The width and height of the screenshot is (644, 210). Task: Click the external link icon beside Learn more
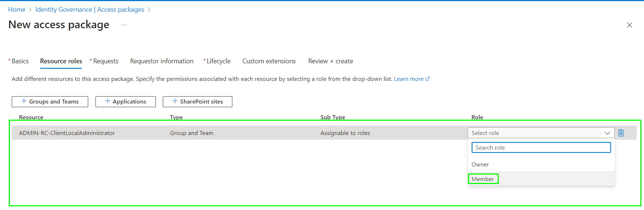(x=427, y=79)
